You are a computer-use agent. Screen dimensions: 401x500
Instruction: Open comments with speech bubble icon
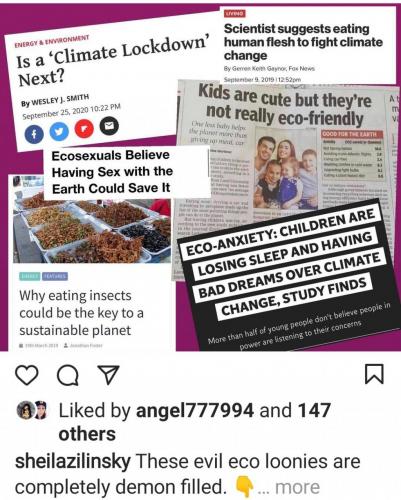pyautogui.click(x=68, y=376)
